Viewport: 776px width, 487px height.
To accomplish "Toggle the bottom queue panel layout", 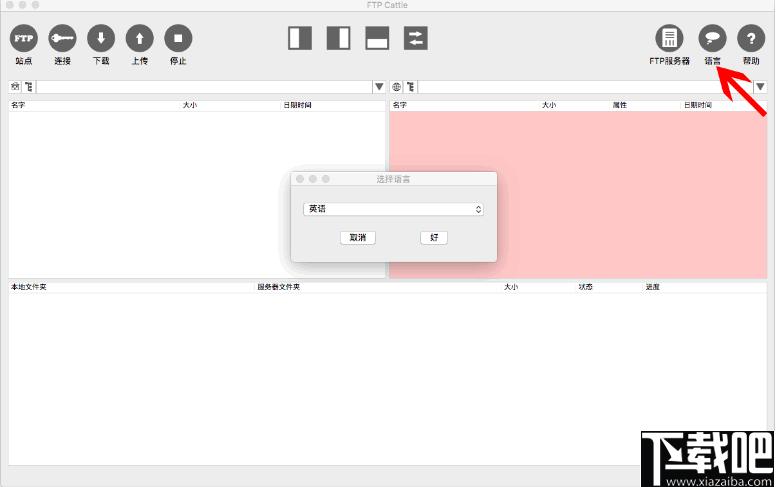I will pyautogui.click(x=377, y=38).
